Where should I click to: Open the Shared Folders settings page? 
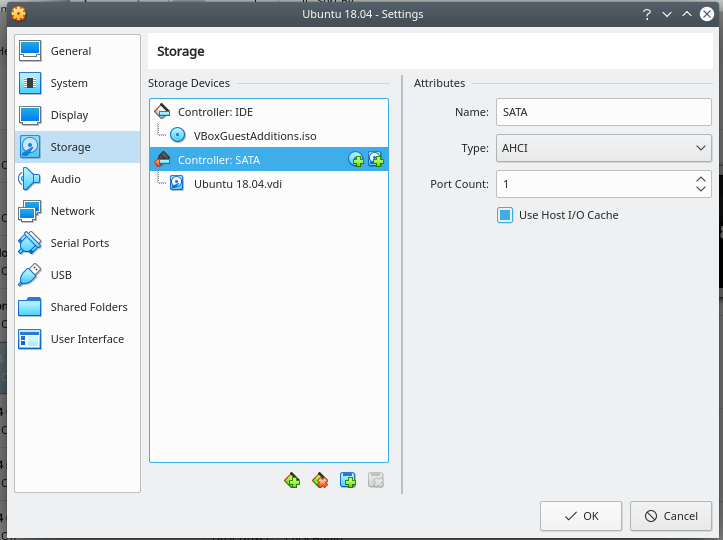(89, 307)
